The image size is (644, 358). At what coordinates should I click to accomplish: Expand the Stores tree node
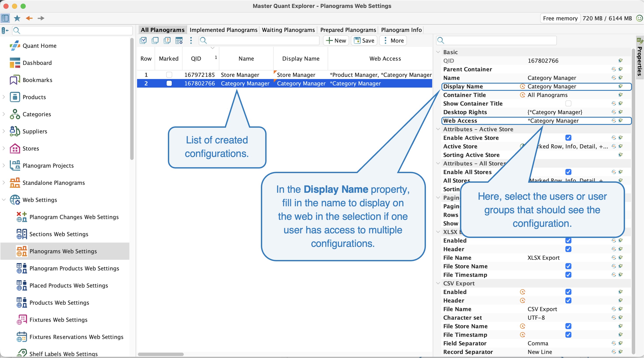4,148
